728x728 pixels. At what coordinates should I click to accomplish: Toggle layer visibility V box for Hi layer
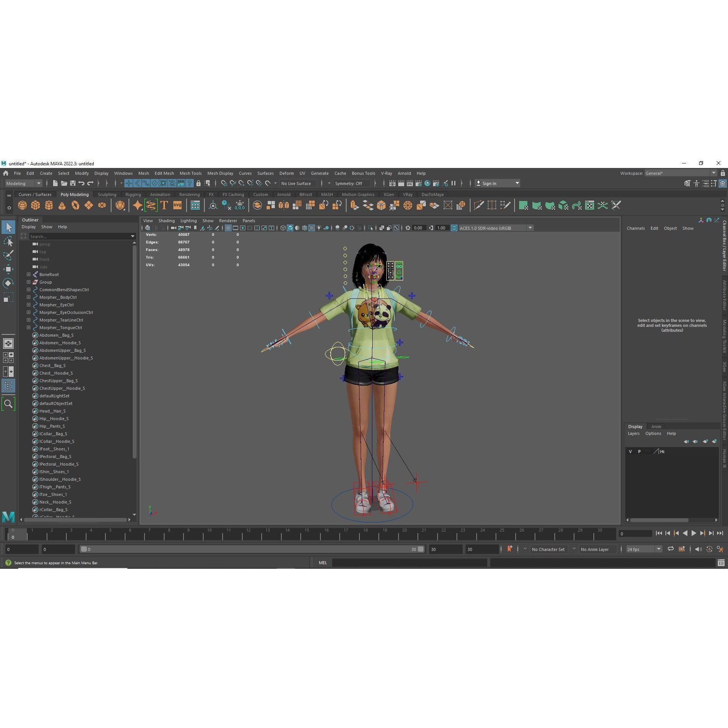tap(631, 452)
